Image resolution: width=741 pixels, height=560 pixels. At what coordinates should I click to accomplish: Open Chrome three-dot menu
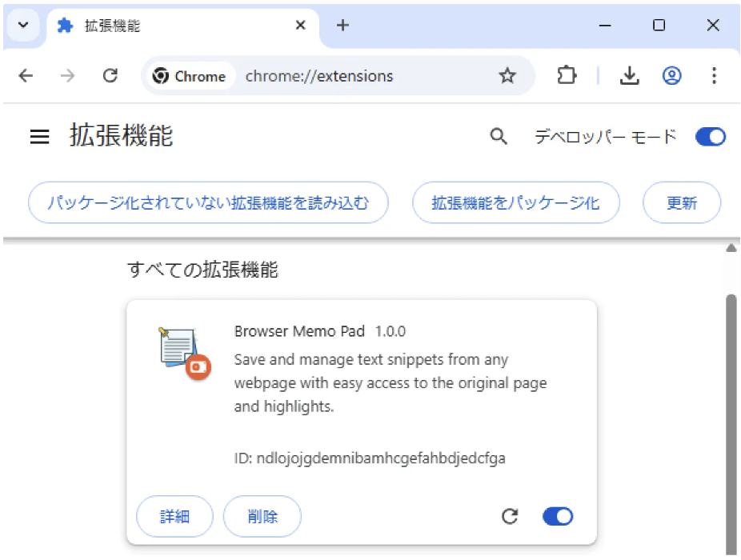click(x=714, y=76)
